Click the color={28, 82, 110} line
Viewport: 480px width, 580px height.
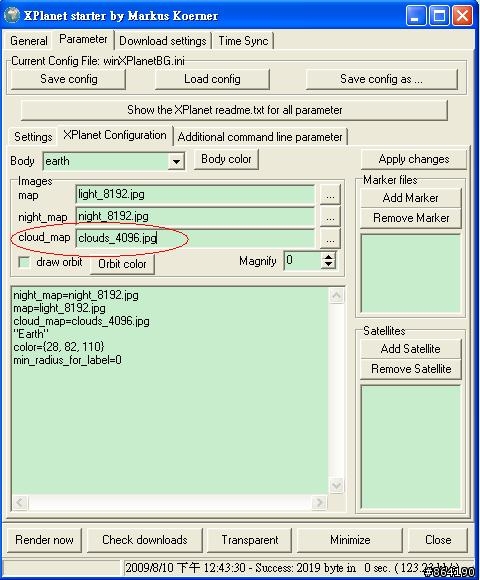[x=59, y=347]
